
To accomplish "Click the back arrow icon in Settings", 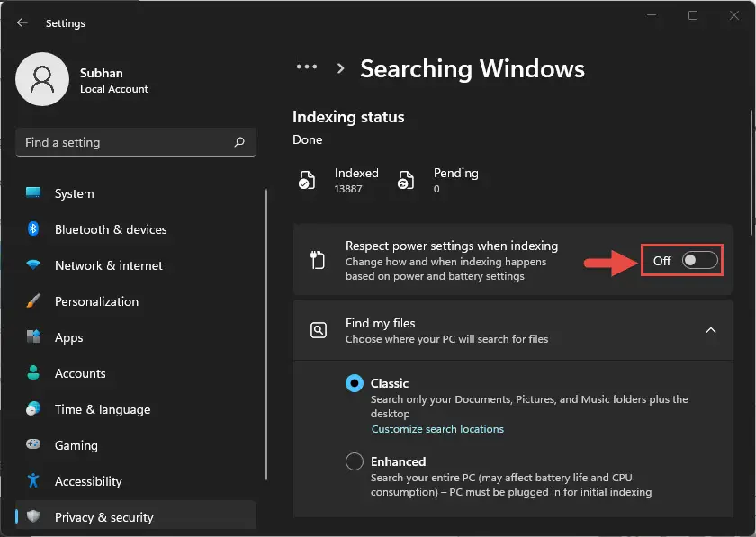I will (x=22, y=22).
